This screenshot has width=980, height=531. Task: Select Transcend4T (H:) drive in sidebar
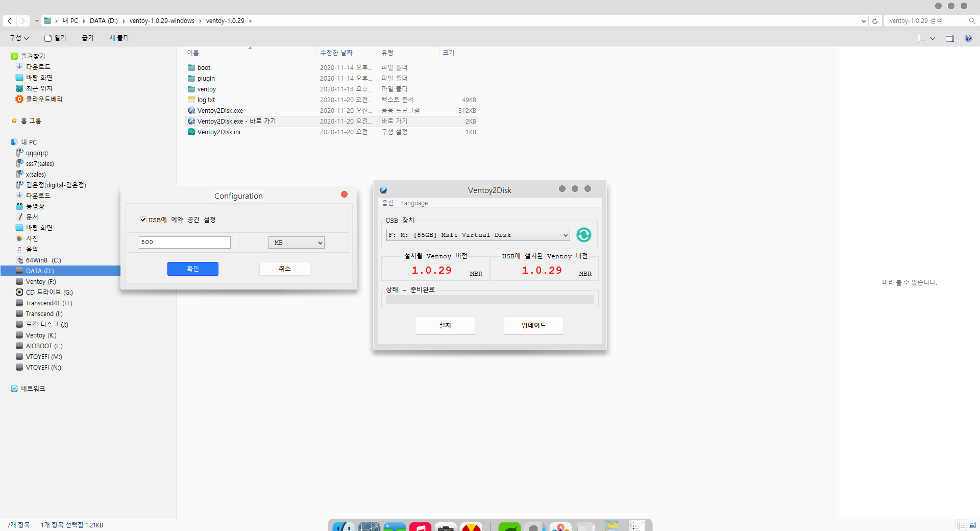pos(49,303)
